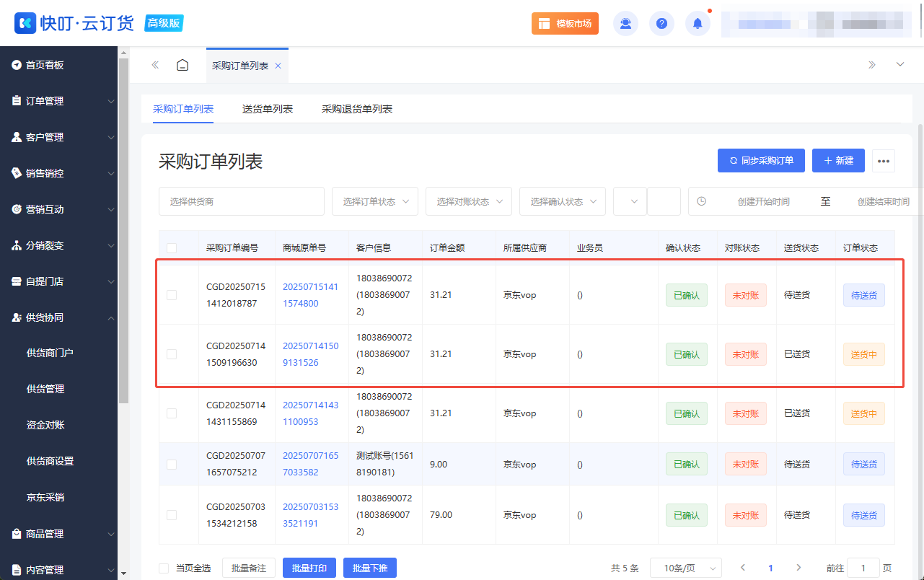Click 模板市场 button
Viewport: 924px width, 580px height.
click(565, 23)
